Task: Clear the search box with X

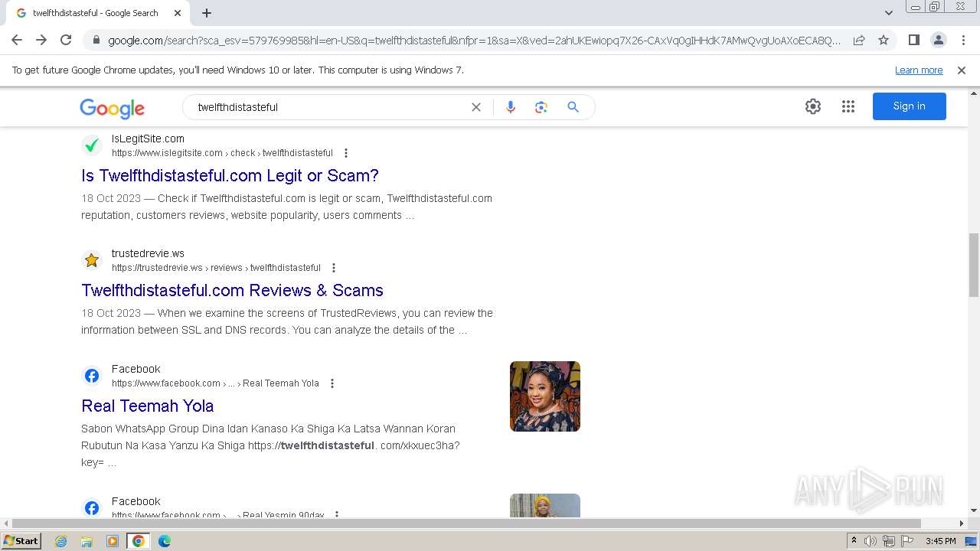Action: pos(476,107)
